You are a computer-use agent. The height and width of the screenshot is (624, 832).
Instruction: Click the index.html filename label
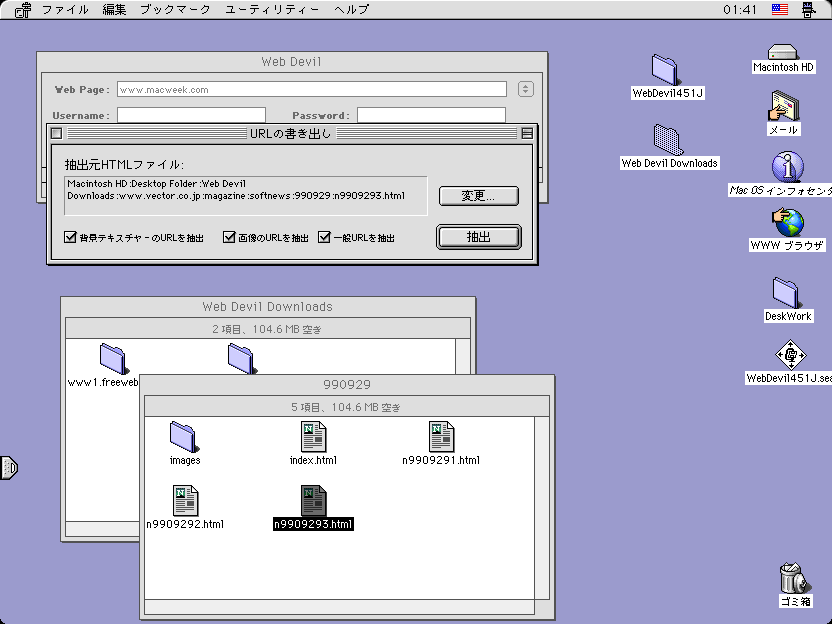point(313,460)
